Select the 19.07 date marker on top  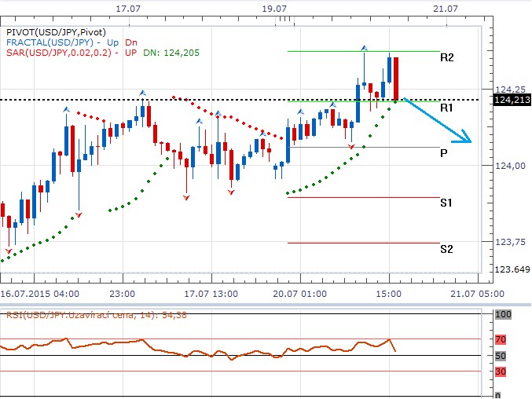[x=276, y=8]
